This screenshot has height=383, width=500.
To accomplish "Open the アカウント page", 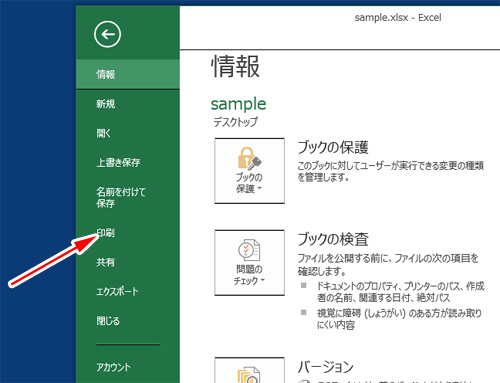I will (x=128, y=367).
